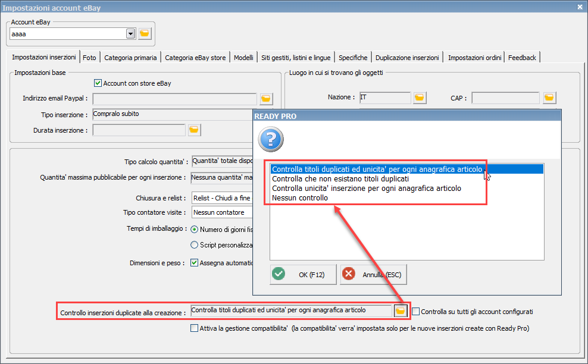The image size is (588, 364).
Task: Select Numero di giorni fissi radio button
Action: (x=194, y=230)
